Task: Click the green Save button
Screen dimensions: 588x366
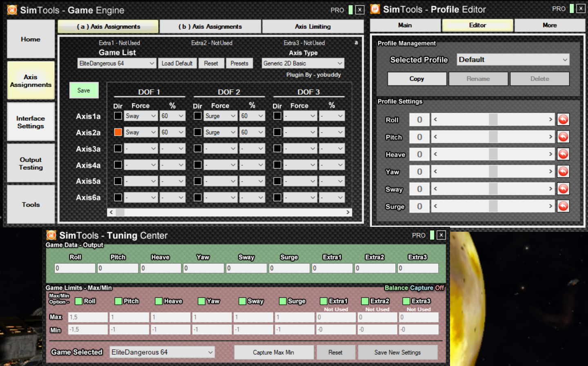Action: 84,90
